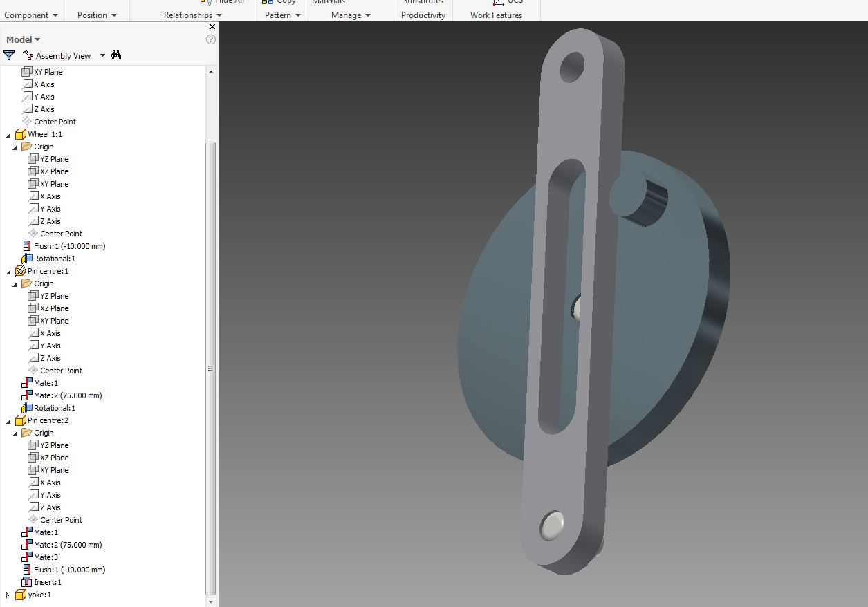Click the Productivity button in the ribbon

(x=423, y=15)
